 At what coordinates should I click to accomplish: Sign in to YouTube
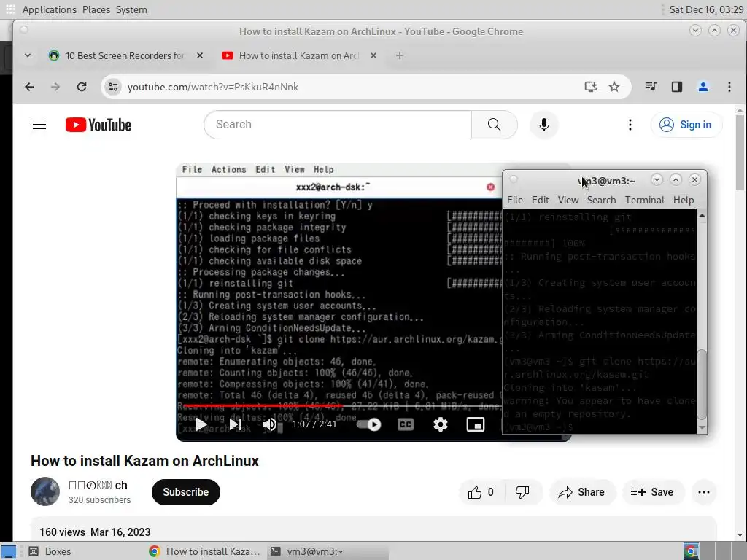click(686, 125)
